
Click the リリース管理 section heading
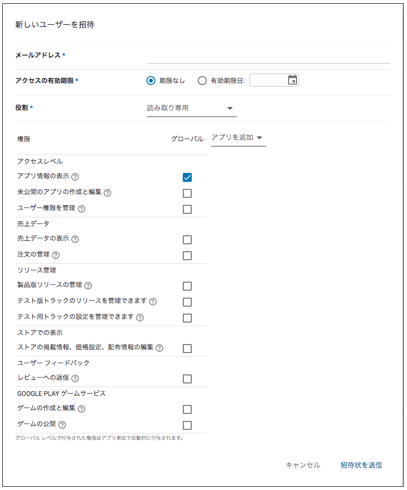click(x=37, y=270)
